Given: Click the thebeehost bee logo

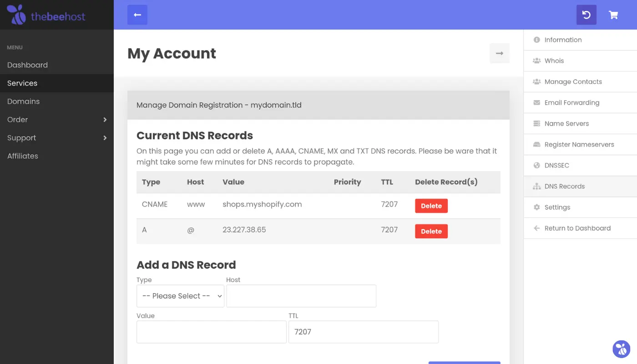Looking at the screenshot, I should [x=16, y=15].
